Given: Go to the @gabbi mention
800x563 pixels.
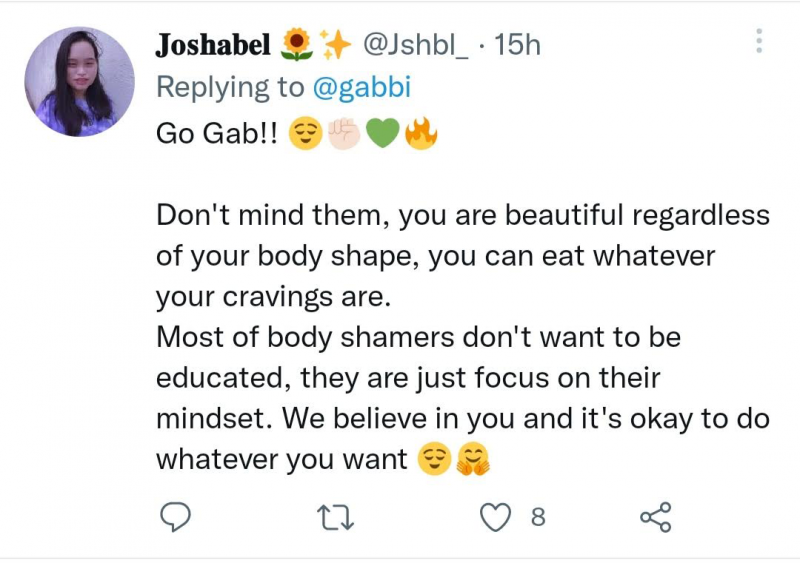Looking at the screenshot, I should point(362,88).
